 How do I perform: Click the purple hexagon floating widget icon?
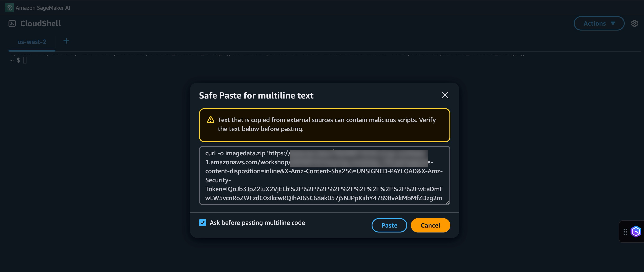635,232
